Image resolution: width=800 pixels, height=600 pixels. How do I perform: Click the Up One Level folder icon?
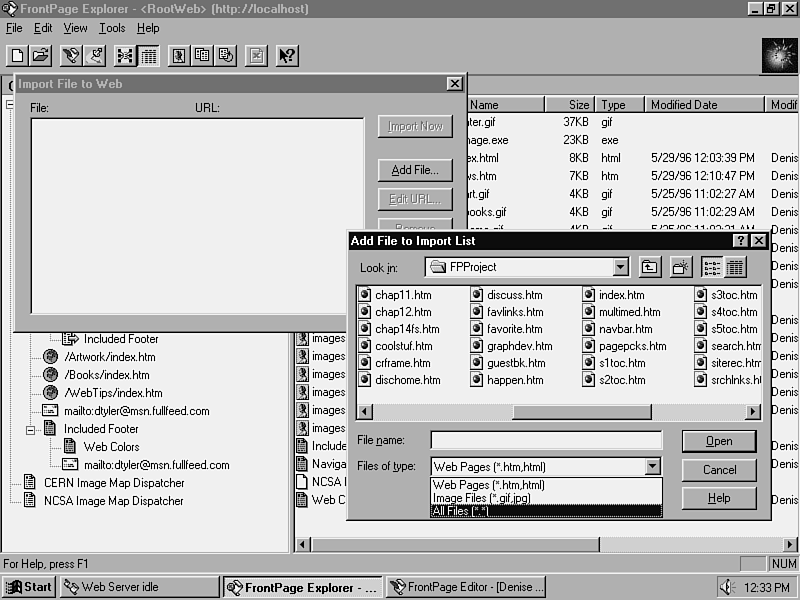[651, 267]
